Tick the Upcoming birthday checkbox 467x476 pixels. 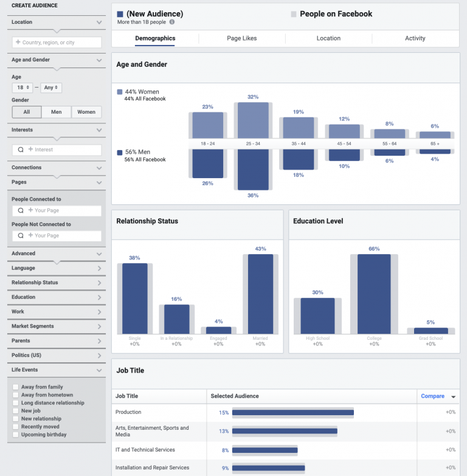tap(15, 435)
